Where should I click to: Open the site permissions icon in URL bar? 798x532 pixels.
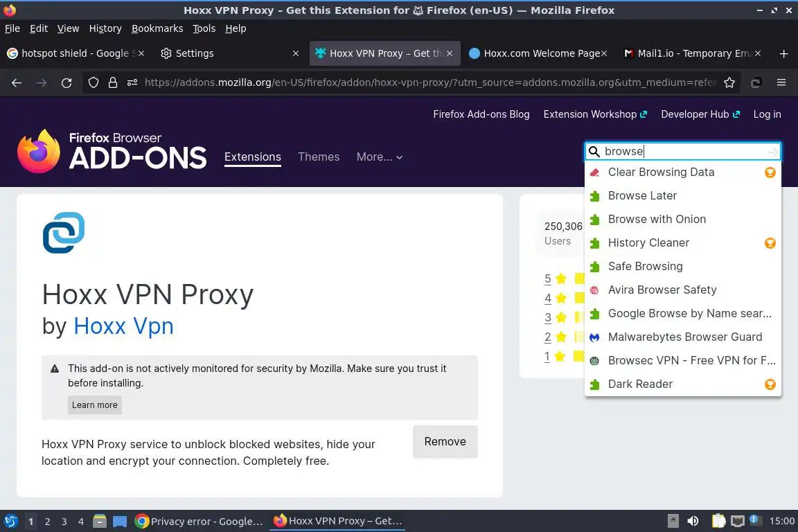[x=132, y=82]
